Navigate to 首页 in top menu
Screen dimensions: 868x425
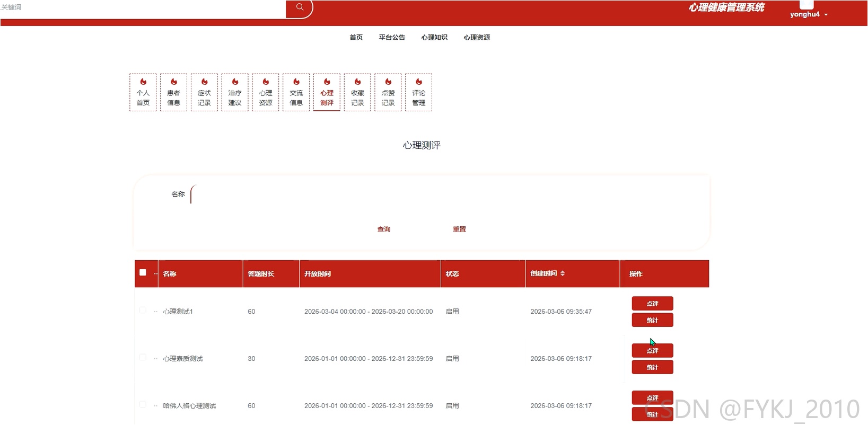(x=356, y=38)
